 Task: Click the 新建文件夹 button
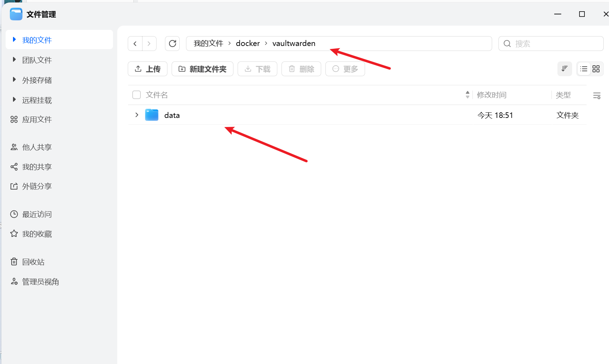[x=203, y=69]
